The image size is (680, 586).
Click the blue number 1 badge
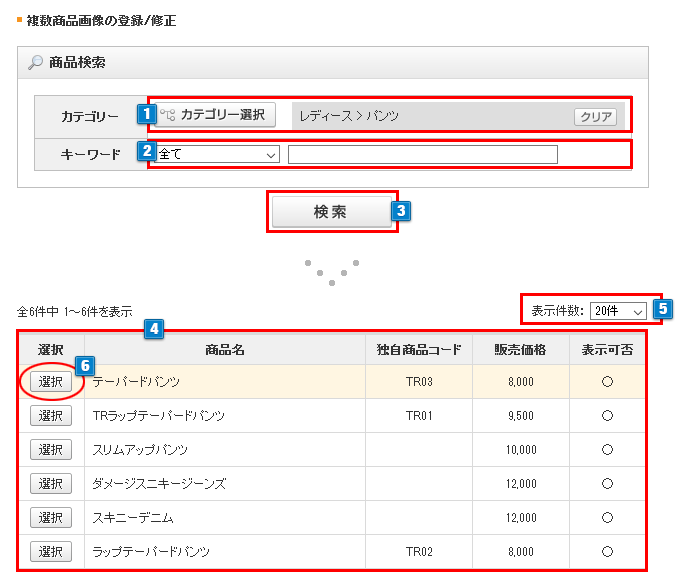[146, 114]
